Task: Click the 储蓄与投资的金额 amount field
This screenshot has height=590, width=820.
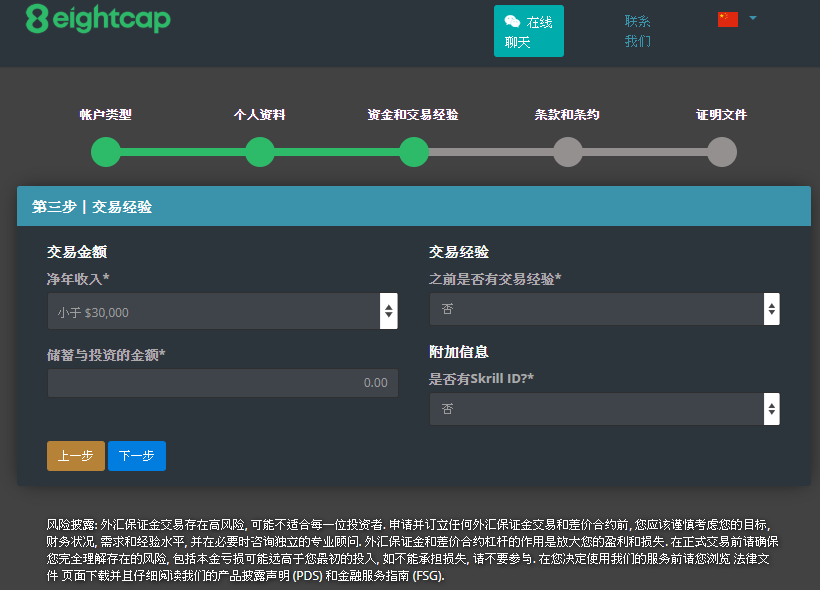Action: click(222, 383)
